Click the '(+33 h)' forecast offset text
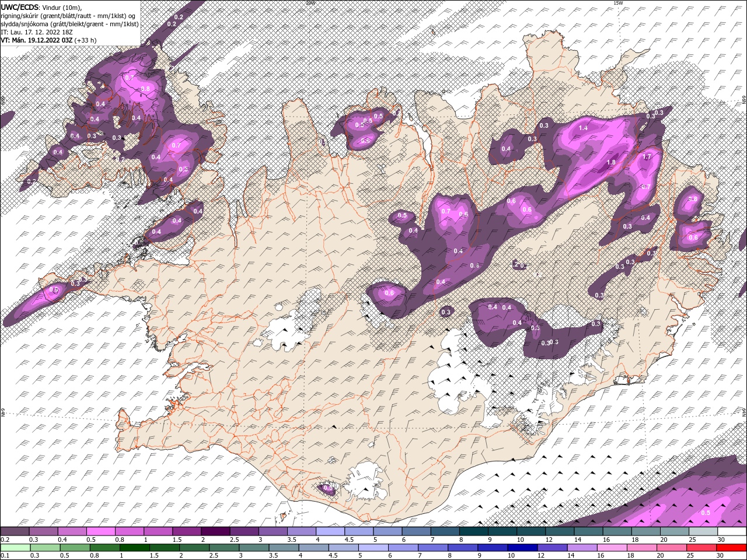The height and width of the screenshot is (560, 747). tap(85, 40)
